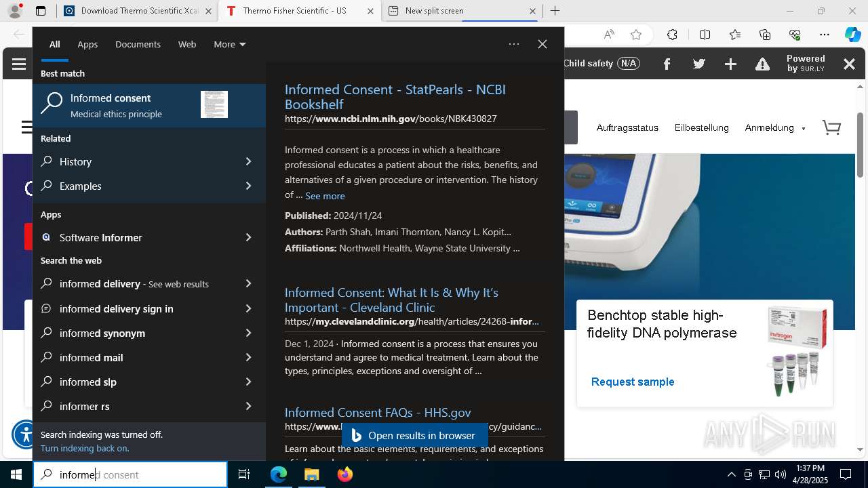868x488 pixels.
Task: Click the Split screen icon
Action: [x=705, y=35]
